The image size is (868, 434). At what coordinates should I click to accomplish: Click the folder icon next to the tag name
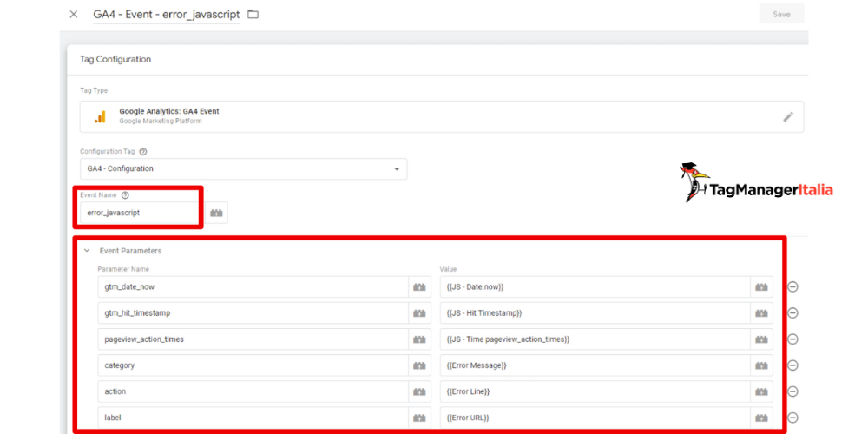[x=253, y=15]
